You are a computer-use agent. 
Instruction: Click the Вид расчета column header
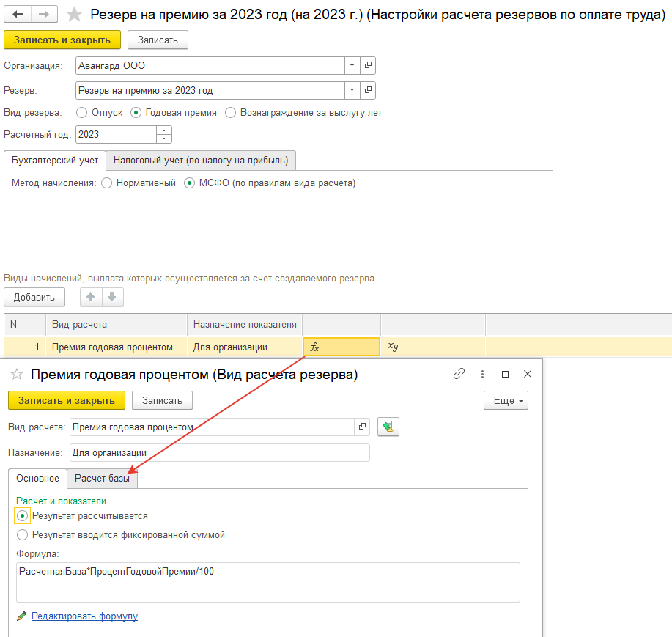pyautogui.click(x=116, y=325)
